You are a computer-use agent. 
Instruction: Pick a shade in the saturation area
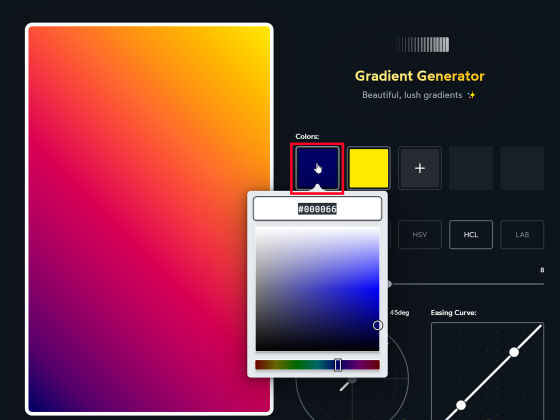coord(317,289)
